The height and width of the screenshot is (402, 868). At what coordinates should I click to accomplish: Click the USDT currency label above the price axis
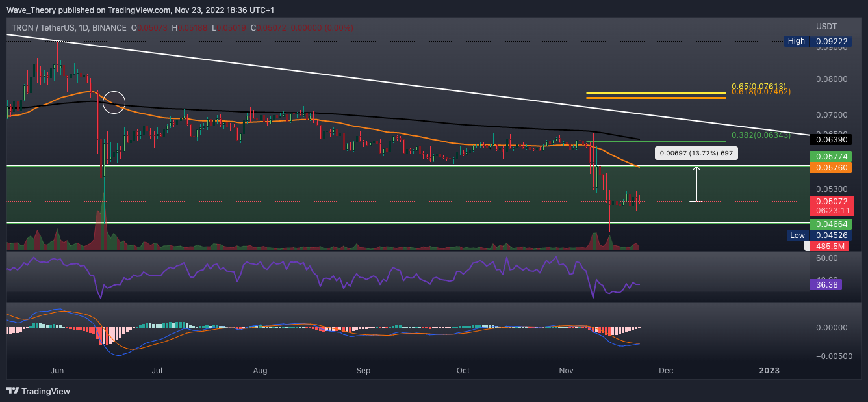click(827, 27)
